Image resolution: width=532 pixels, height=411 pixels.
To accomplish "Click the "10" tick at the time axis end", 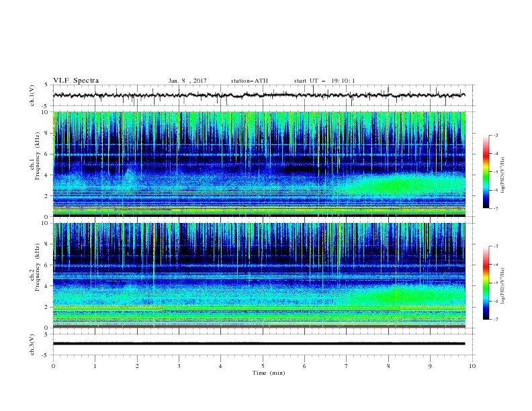I will tap(472, 366).
